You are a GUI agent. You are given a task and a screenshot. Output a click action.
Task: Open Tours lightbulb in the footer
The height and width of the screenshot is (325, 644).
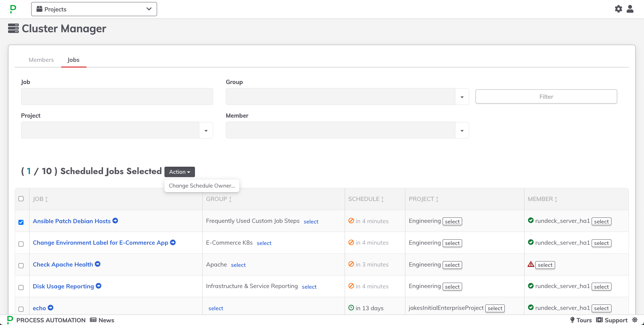point(573,320)
